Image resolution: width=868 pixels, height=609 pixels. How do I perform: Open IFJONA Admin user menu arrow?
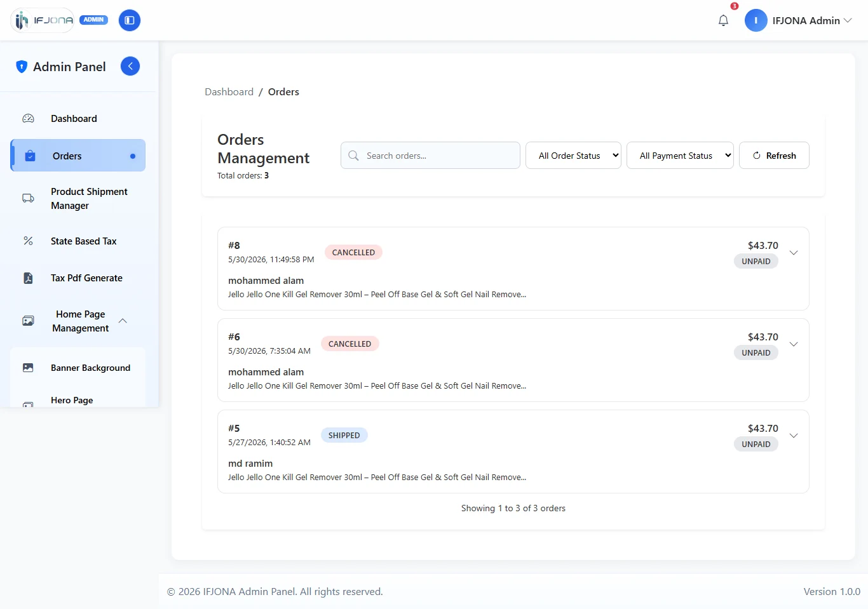(x=848, y=20)
